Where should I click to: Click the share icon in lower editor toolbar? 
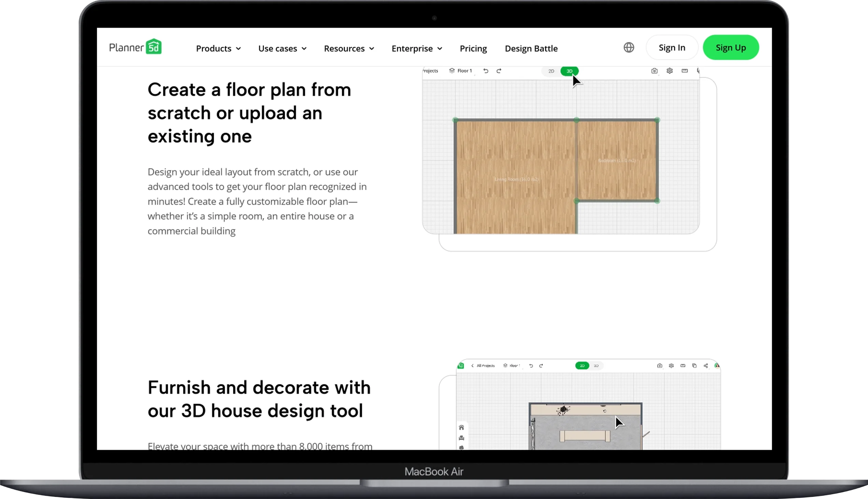point(706,366)
